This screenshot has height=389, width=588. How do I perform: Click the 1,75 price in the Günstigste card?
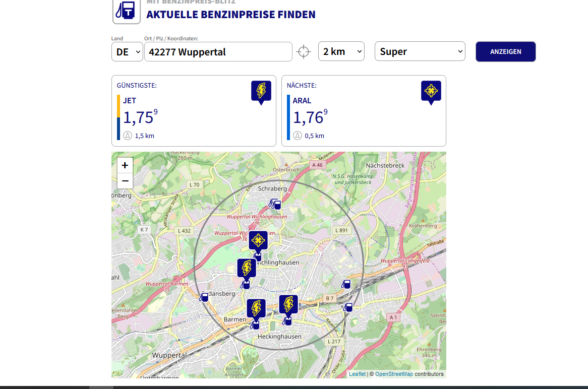[x=140, y=117]
